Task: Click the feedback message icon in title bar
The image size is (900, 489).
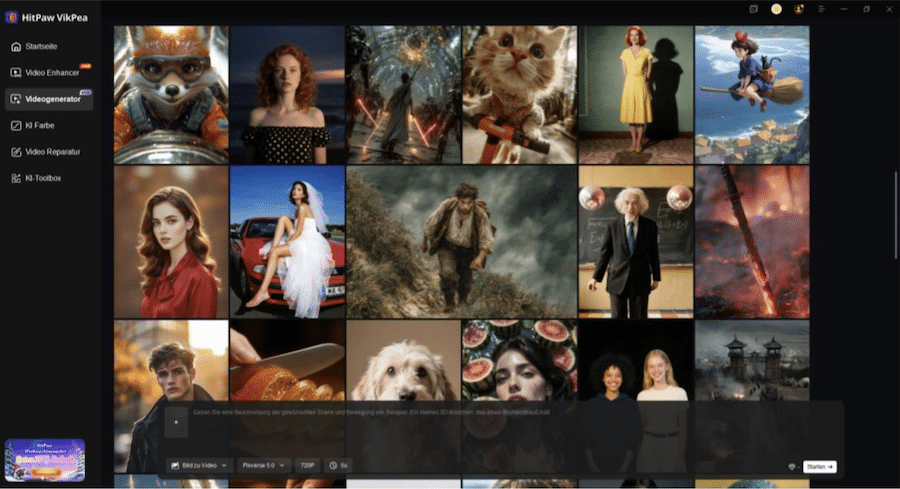Action: pos(754,9)
